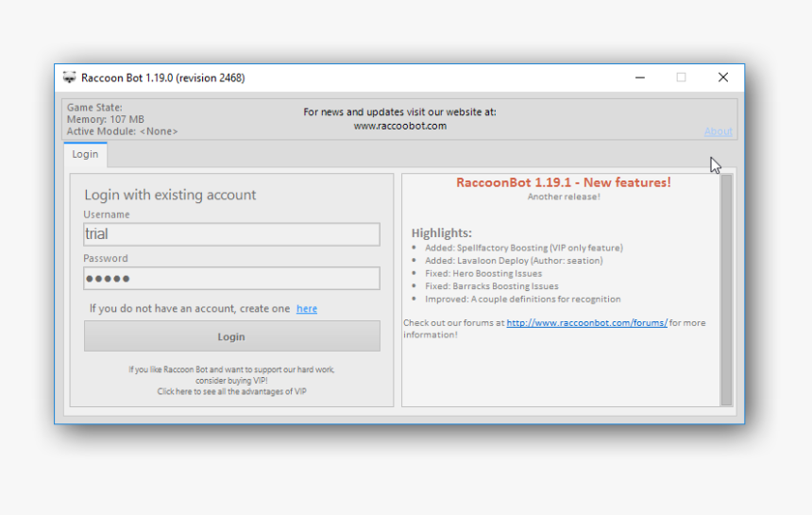Click 'Login with existing account' heading
Image resolution: width=812 pixels, height=515 pixels.
pyautogui.click(x=170, y=195)
